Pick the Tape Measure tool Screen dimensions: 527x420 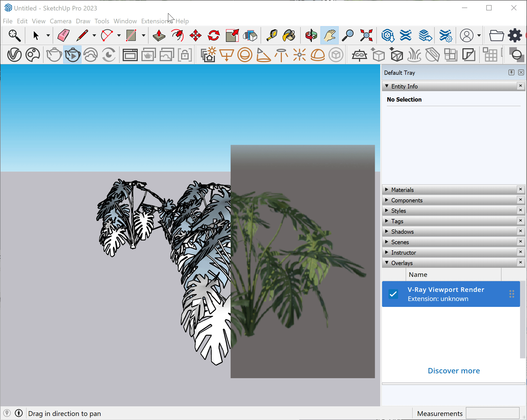[271, 36]
